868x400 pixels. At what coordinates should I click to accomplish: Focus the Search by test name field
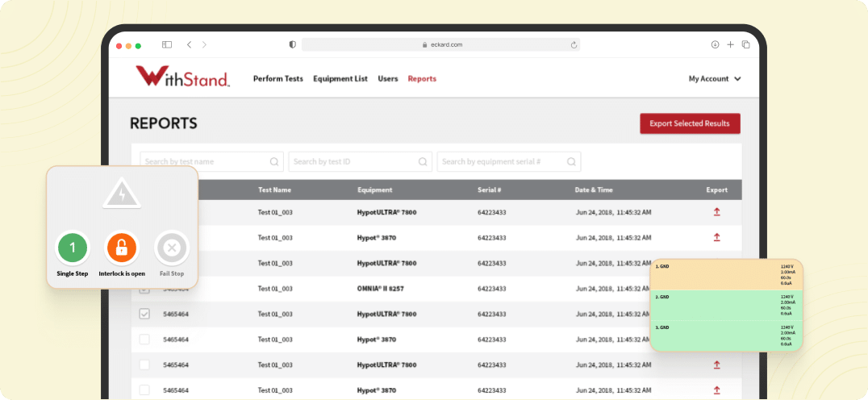pyautogui.click(x=206, y=161)
